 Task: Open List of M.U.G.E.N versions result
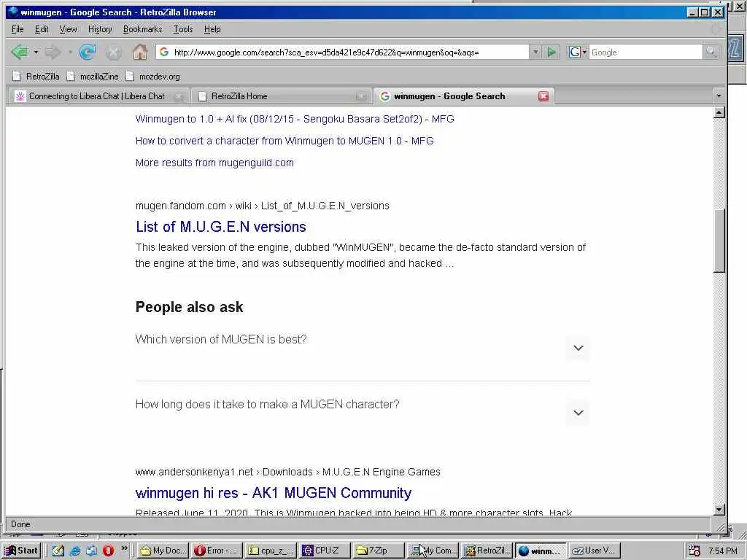coord(220,227)
